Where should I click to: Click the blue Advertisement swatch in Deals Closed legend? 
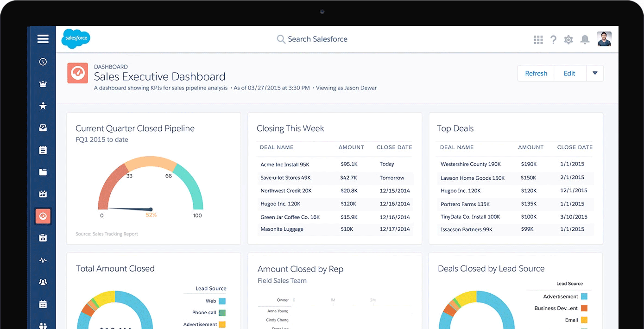(x=584, y=297)
